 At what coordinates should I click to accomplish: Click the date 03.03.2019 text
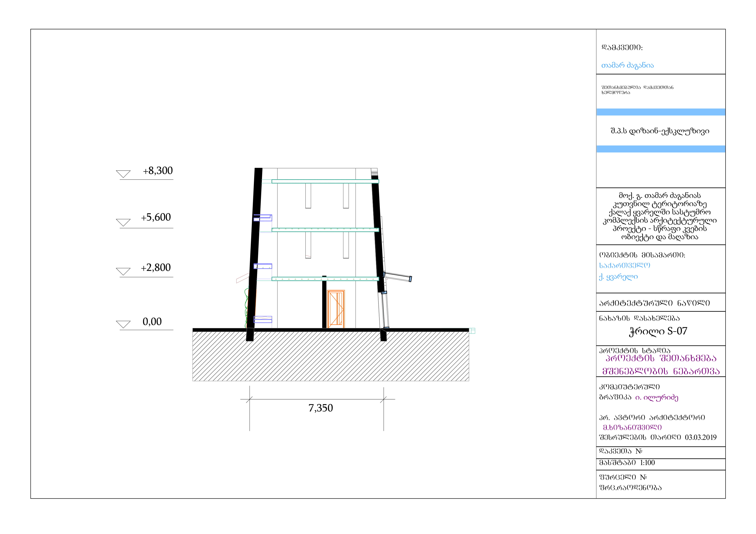(x=700, y=437)
